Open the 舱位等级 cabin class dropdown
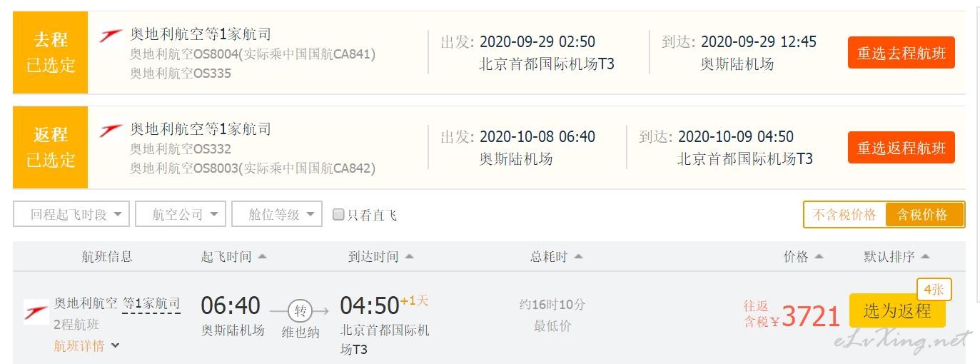Image resolution: width=980 pixels, height=364 pixels. click(277, 214)
